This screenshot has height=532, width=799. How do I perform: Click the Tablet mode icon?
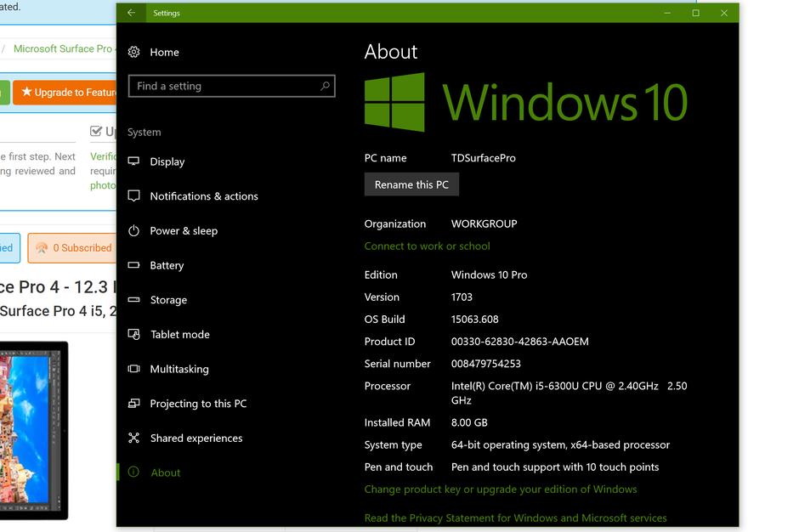(133, 334)
